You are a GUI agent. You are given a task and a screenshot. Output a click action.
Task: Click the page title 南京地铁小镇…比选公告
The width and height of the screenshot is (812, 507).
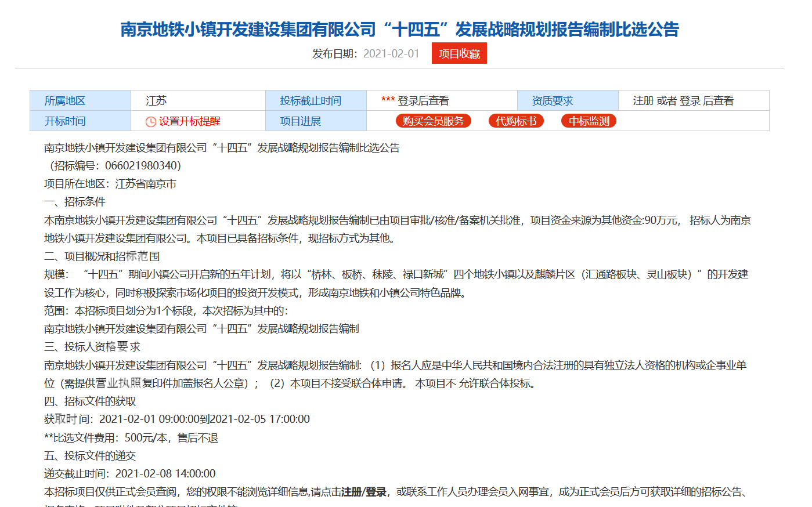(400, 29)
